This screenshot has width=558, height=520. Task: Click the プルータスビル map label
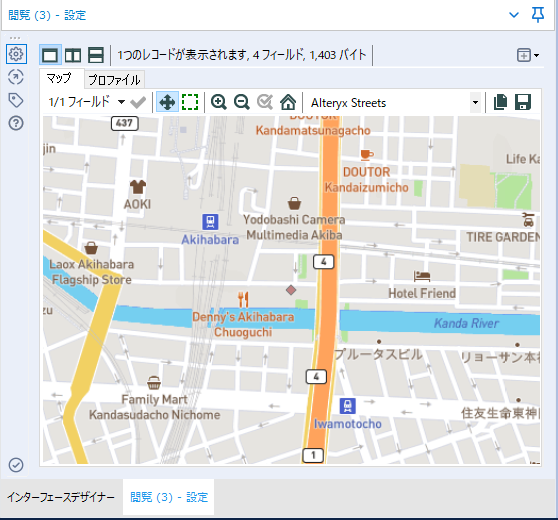point(378,354)
